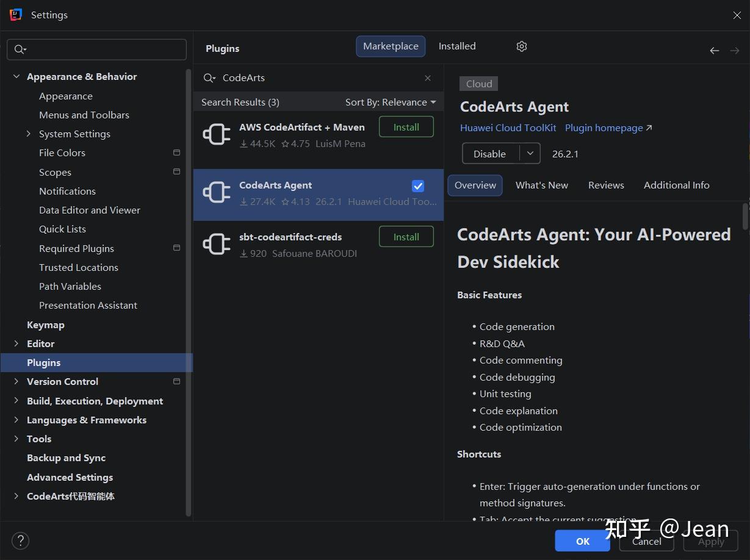Select the Overview tab

[475, 185]
